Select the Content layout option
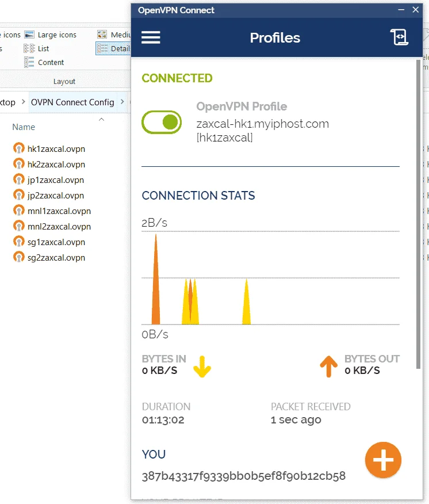This screenshot has width=429, height=504. 44,62
